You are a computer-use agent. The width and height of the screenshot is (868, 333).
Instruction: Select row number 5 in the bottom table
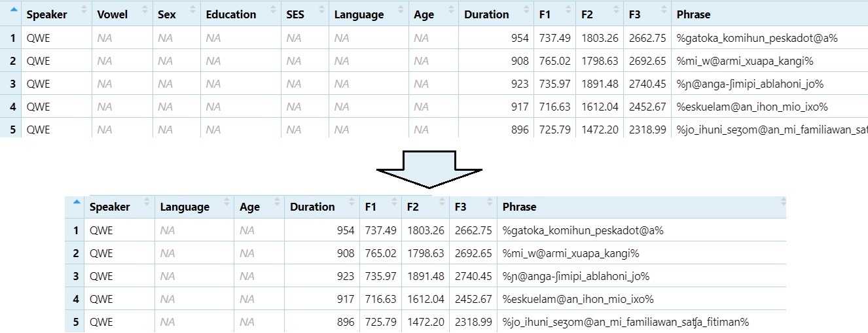coord(75,322)
